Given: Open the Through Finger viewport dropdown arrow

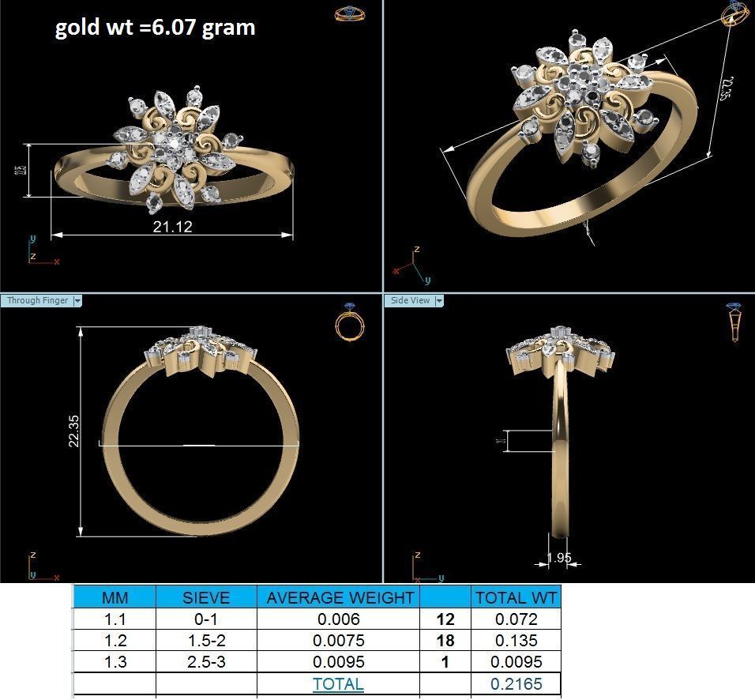Looking at the screenshot, I should click(77, 300).
